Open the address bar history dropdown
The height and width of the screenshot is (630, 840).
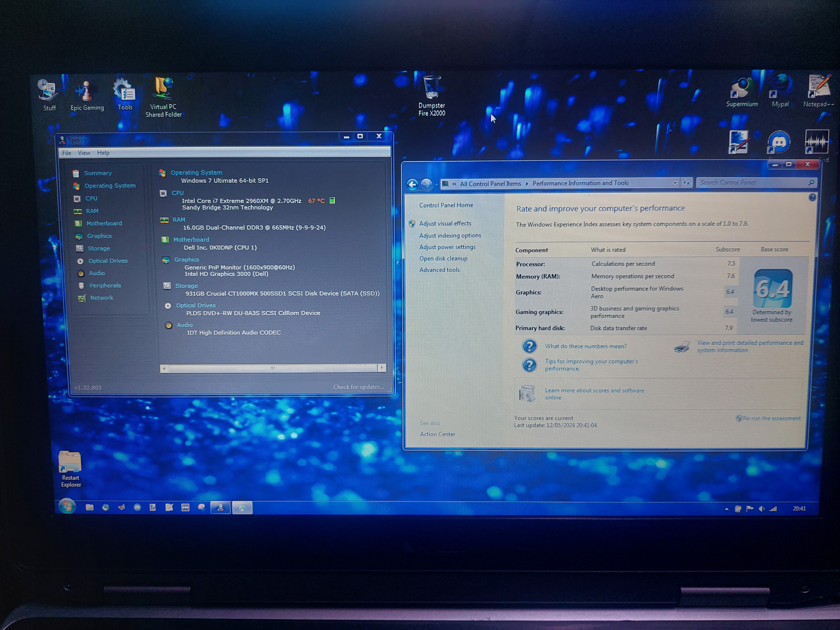675,183
